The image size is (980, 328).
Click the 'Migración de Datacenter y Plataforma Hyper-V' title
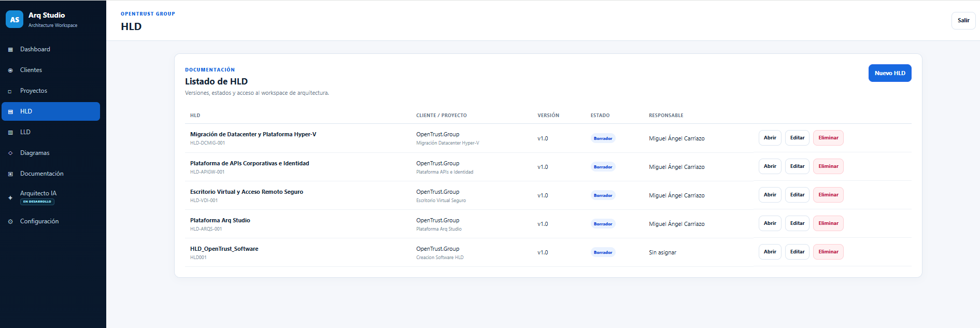[x=253, y=134]
